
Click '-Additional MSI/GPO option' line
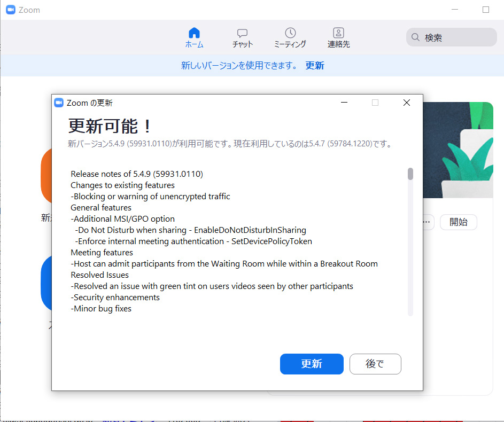(x=123, y=219)
